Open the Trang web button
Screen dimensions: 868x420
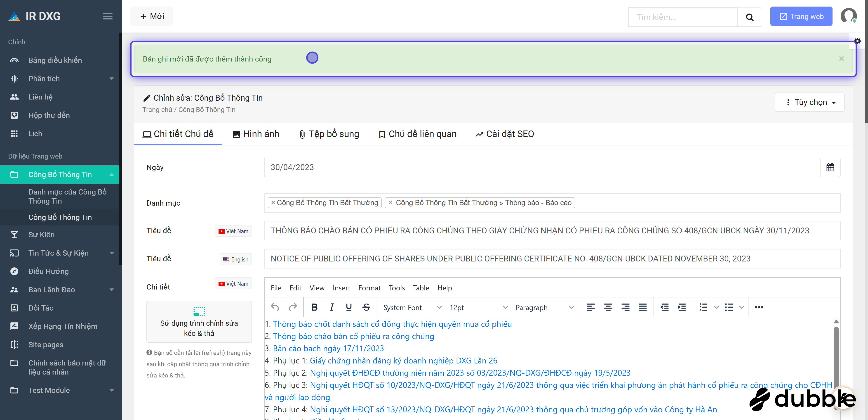click(x=801, y=17)
